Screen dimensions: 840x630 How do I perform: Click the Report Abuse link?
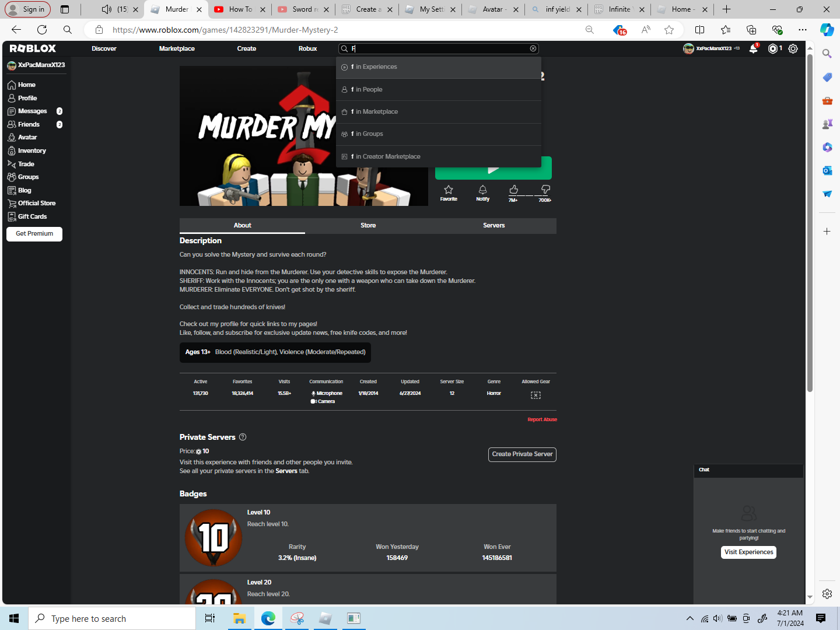coord(542,419)
